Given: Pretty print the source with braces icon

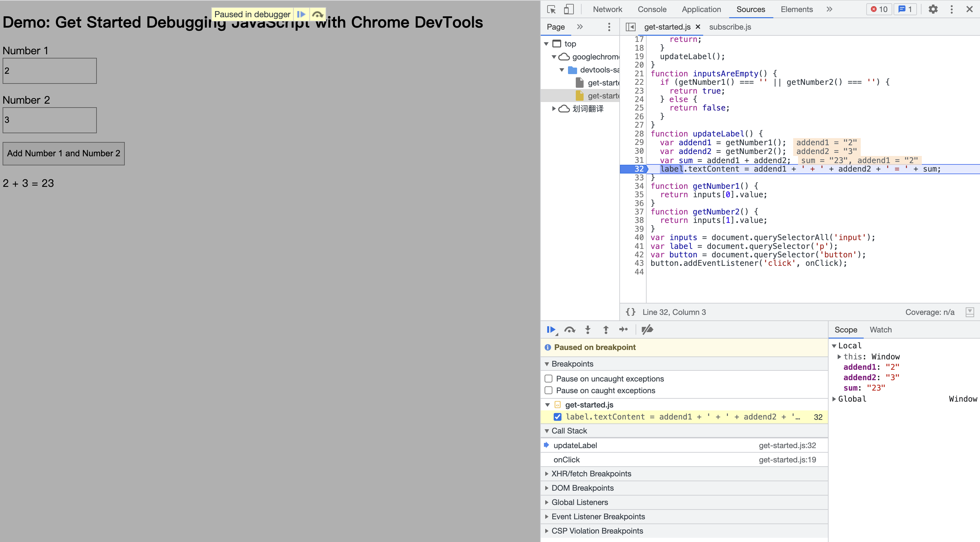Looking at the screenshot, I should click(630, 312).
